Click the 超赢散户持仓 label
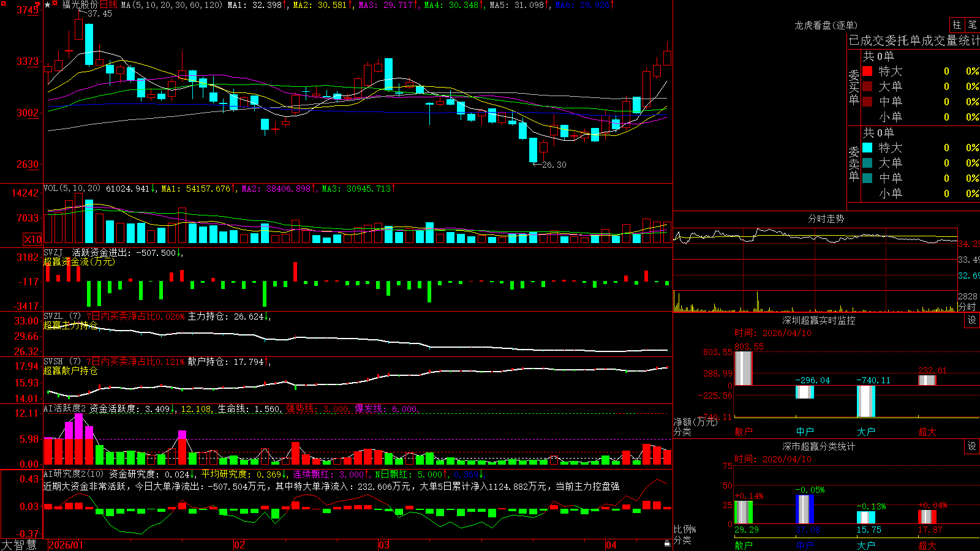 tap(70, 370)
